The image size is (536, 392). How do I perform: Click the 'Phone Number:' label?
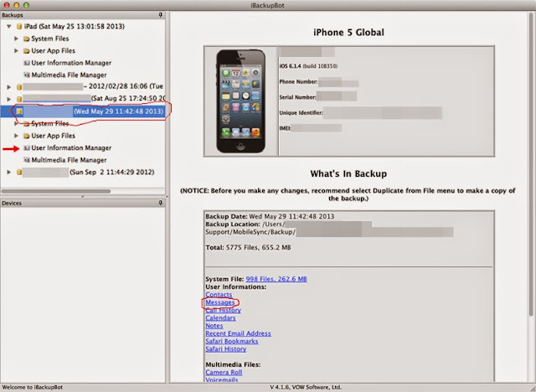pyautogui.click(x=298, y=82)
